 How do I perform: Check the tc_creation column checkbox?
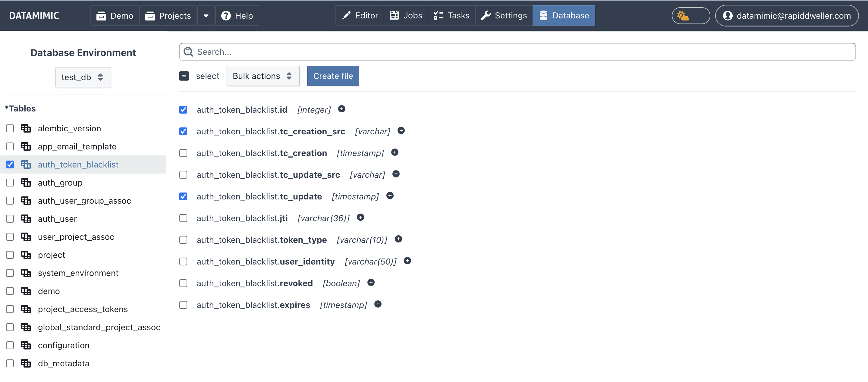[183, 153]
